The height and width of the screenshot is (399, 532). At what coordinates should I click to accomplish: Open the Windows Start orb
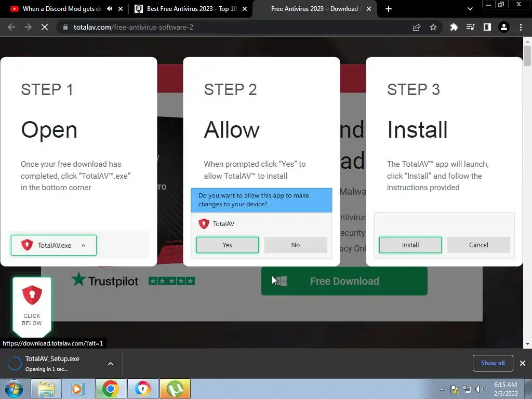click(x=14, y=389)
